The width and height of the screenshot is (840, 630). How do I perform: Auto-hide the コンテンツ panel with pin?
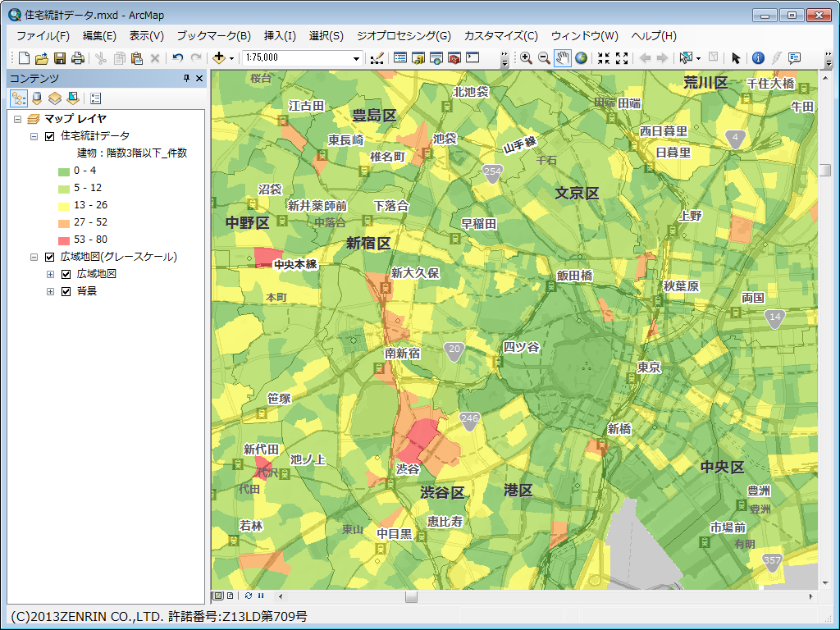[x=186, y=78]
